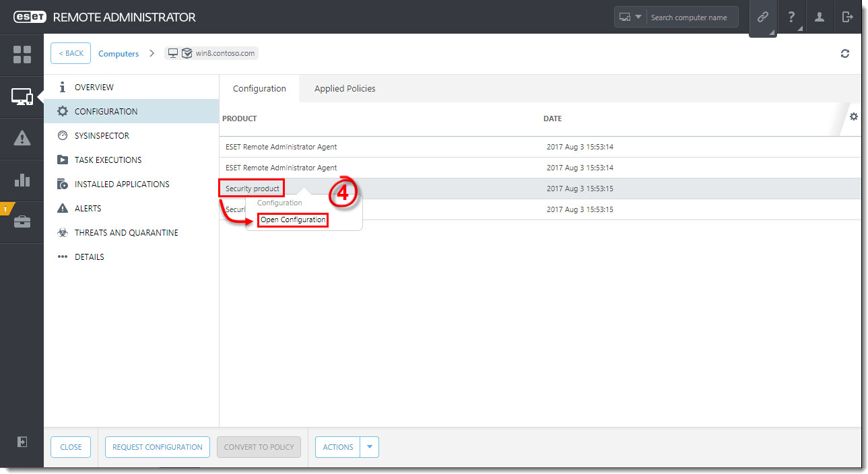This screenshot has height=474, width=868.
Task: Open table settings gear icon
Action: [x=854, y=117]
